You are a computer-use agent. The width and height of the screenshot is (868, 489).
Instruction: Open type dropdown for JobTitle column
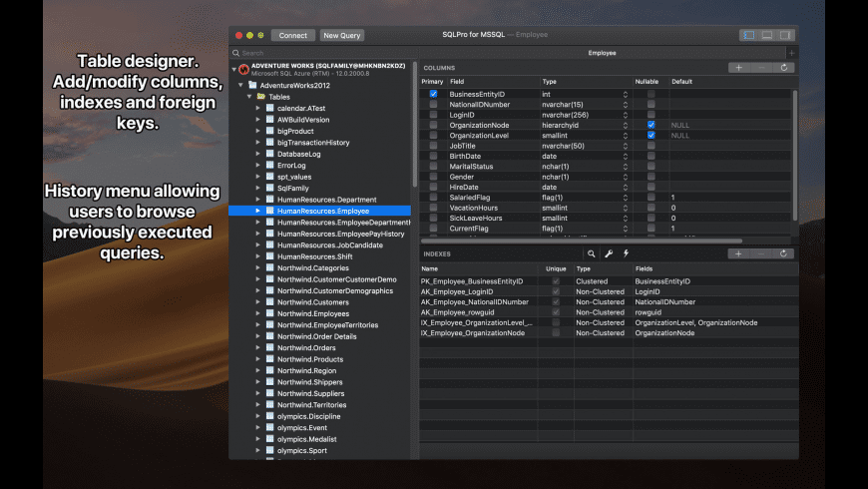626,146
